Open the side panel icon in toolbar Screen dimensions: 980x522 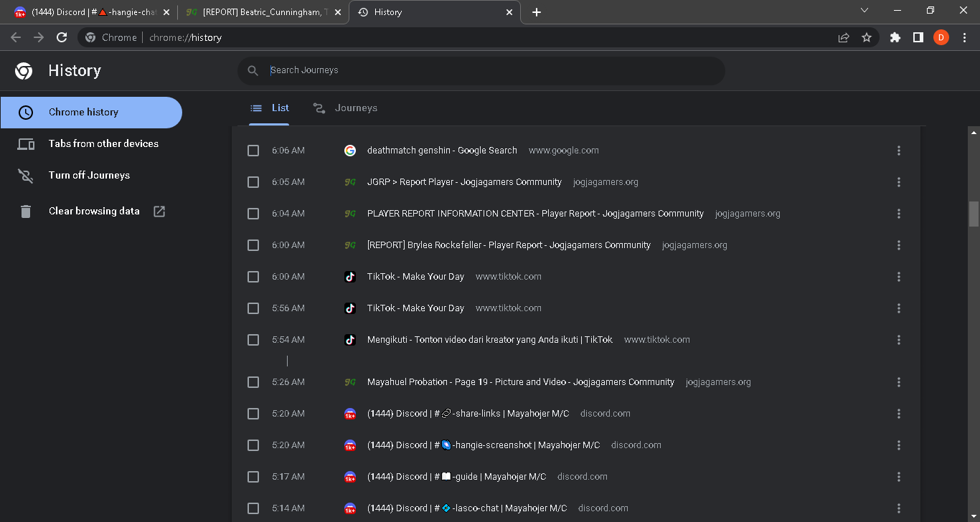click(x=918, y=37)
